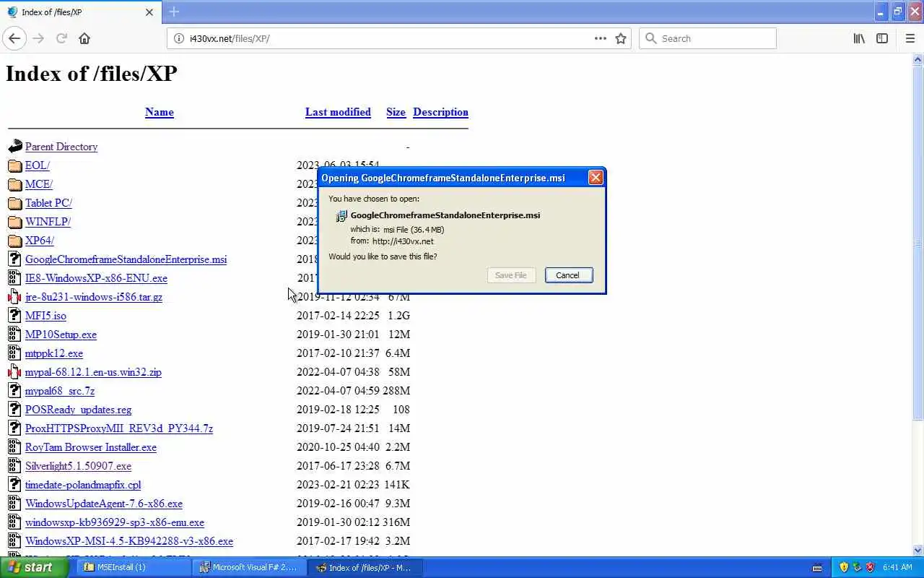Sort the listing by Description
Image resolution: width=924 pixels, height=578 pixels.
pyautogui.click(x=440, y=112)
